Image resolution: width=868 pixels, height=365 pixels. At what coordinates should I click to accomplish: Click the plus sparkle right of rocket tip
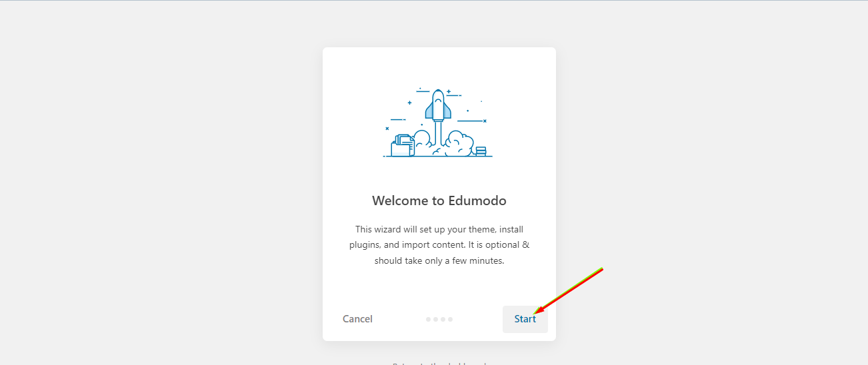point(449,91)
